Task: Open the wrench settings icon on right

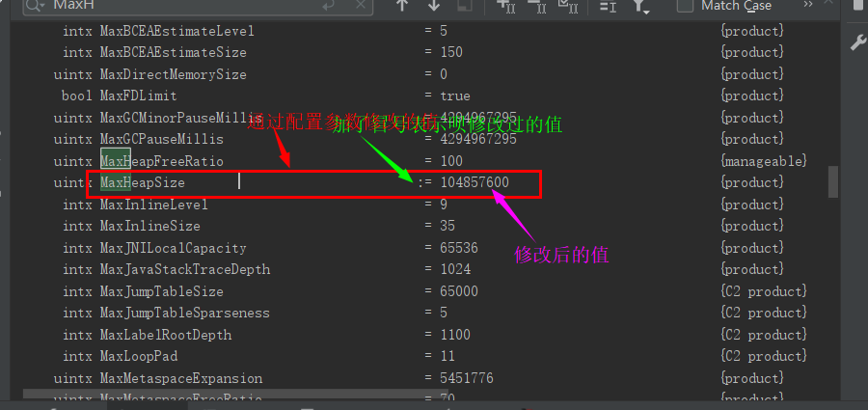Action: [x=858, y=42]
